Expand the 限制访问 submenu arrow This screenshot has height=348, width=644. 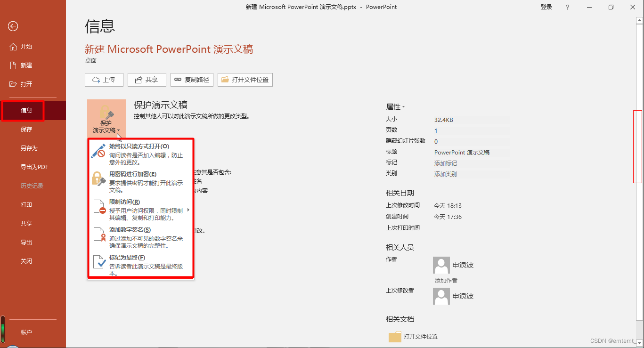[188, 210]
